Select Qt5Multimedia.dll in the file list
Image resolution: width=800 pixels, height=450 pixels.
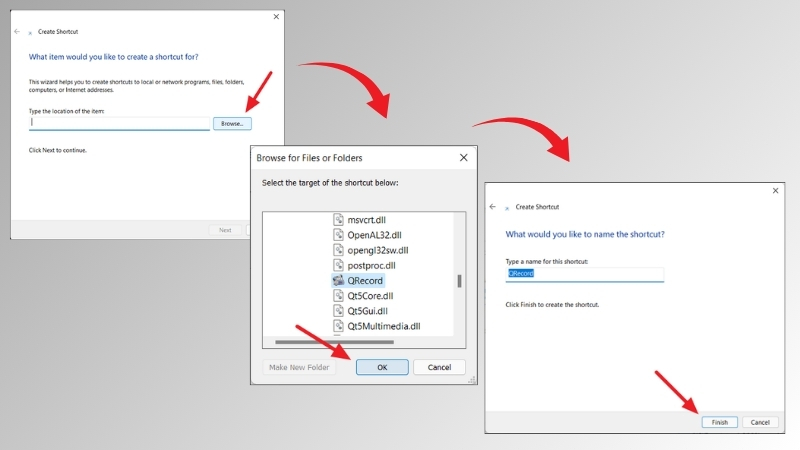(384, 326)
